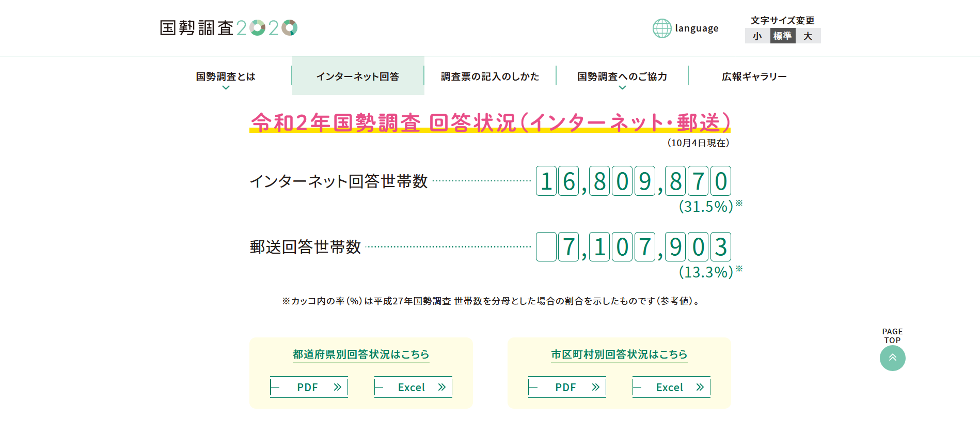Click the ※カッコ内の率 footnote text
This screenshot has width=980, height=448.
(x=491, y=301)
